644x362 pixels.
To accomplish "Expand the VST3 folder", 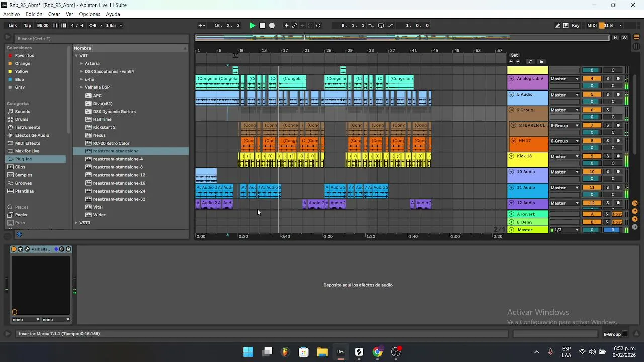I will 76,223.
